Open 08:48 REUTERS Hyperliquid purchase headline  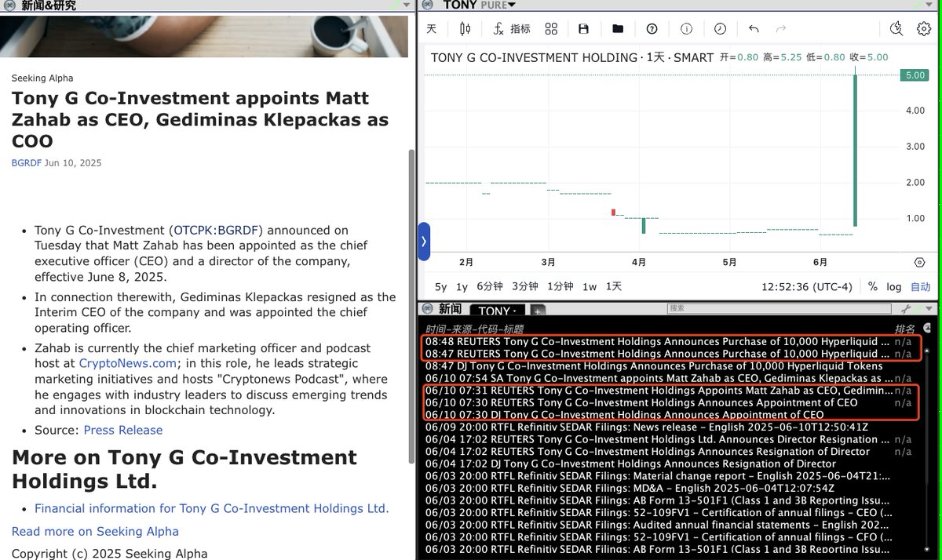658,342
